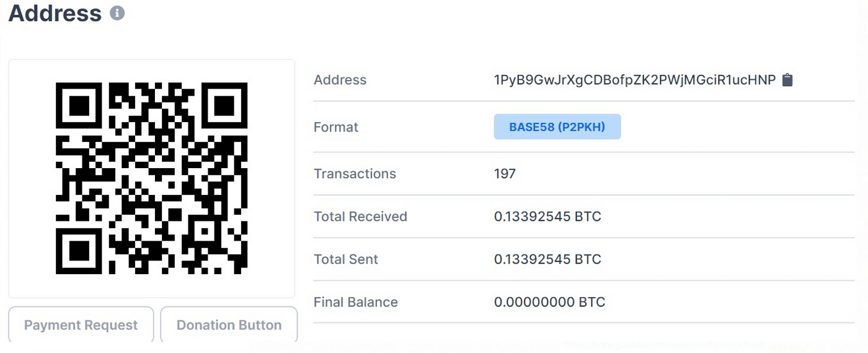The image size is (868, 353).
Task: Click the Transactions row label
Action: point(355,174)
